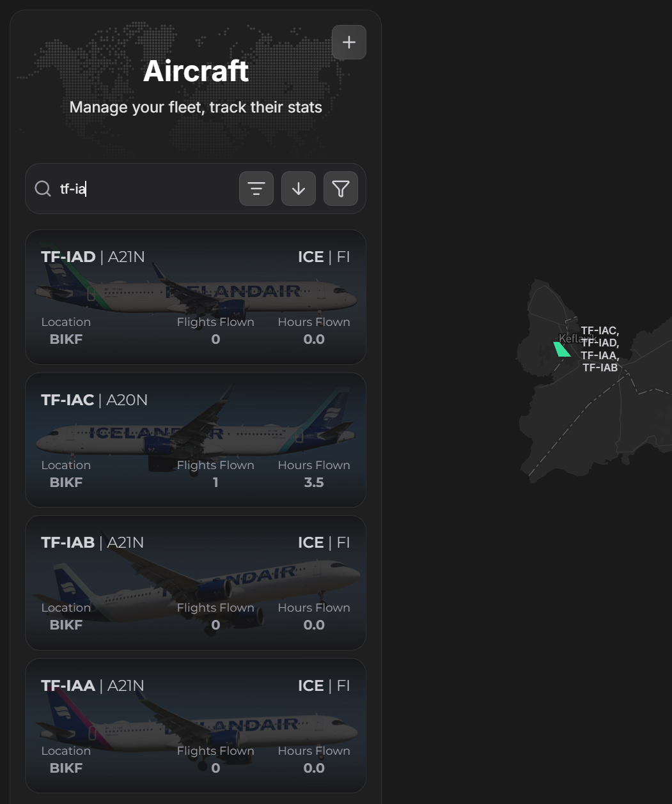
Task: Click Flights Flown 0 on TF-IAA
Action: point(215,768)
